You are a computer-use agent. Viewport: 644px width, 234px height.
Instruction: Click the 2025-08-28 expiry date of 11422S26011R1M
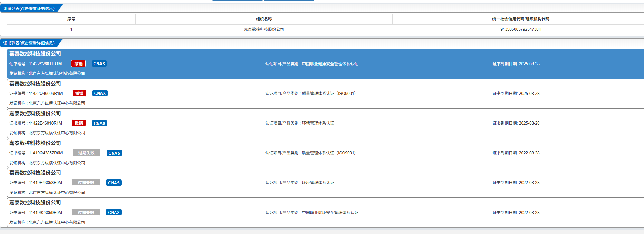pyautogui.click(x=529, y=64)
